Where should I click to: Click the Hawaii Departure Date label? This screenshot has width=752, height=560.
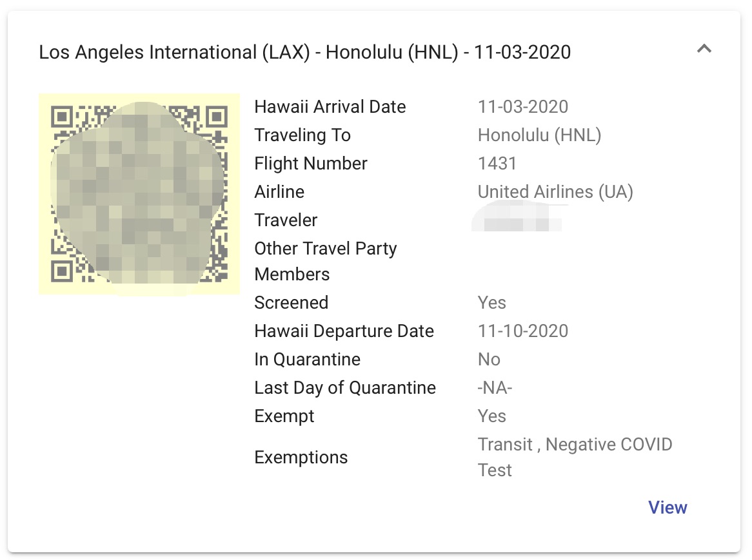pyautogui.click(x=344, y=331)
